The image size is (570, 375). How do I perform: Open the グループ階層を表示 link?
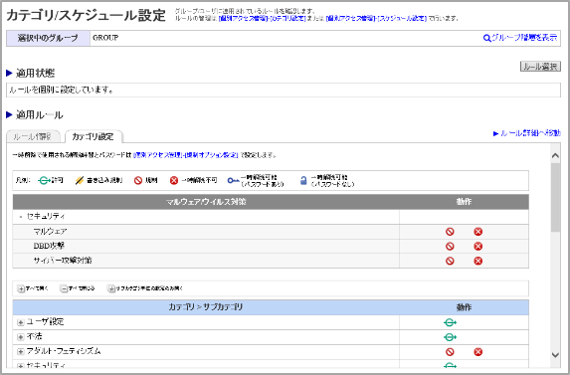tap(520, 38)
